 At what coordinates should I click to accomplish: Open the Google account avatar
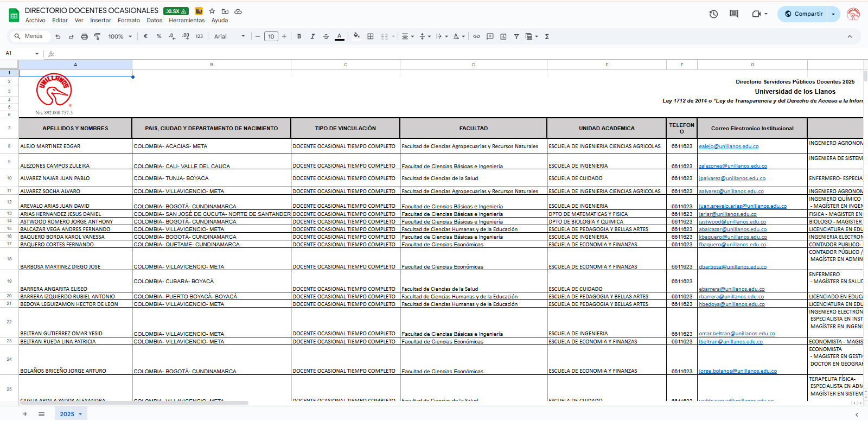coord(853,14)
